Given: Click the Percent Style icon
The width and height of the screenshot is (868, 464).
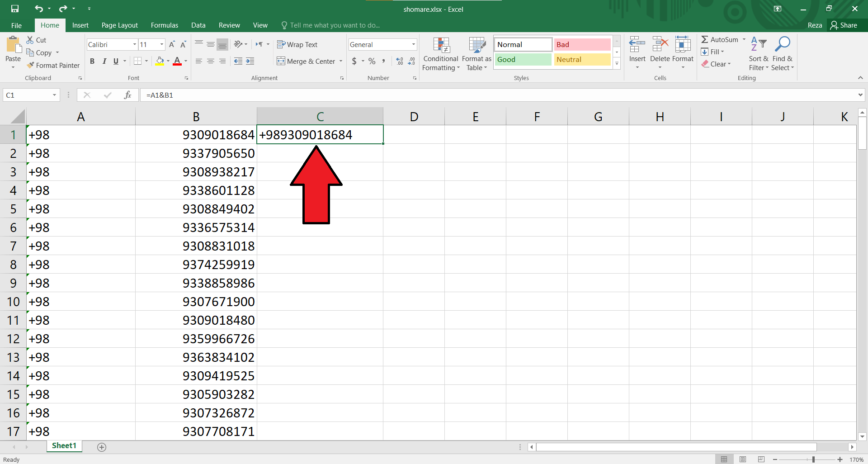Looking at the screenshot, I should (x=372, y=61).
